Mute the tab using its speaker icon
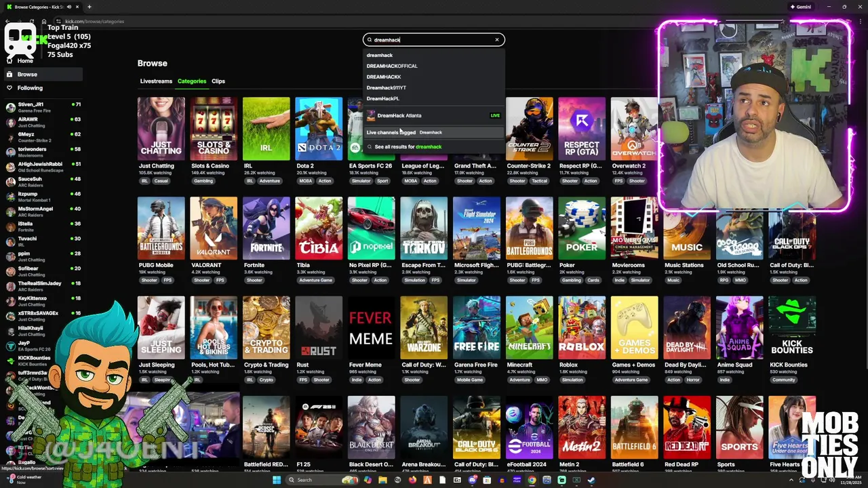Viewport: 868px width, 488px height. click(68, 7)
